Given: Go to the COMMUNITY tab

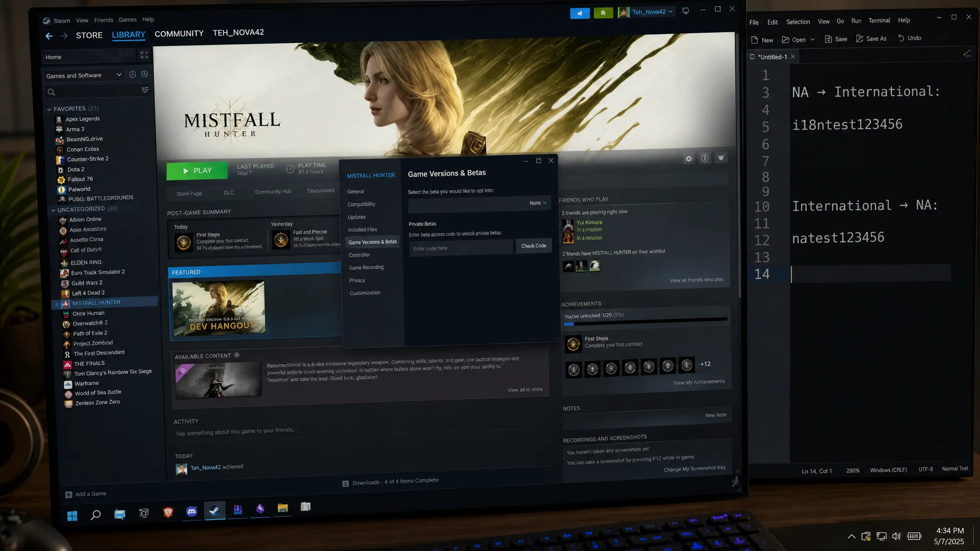Looking at the screenshot, I should point(179,33).
